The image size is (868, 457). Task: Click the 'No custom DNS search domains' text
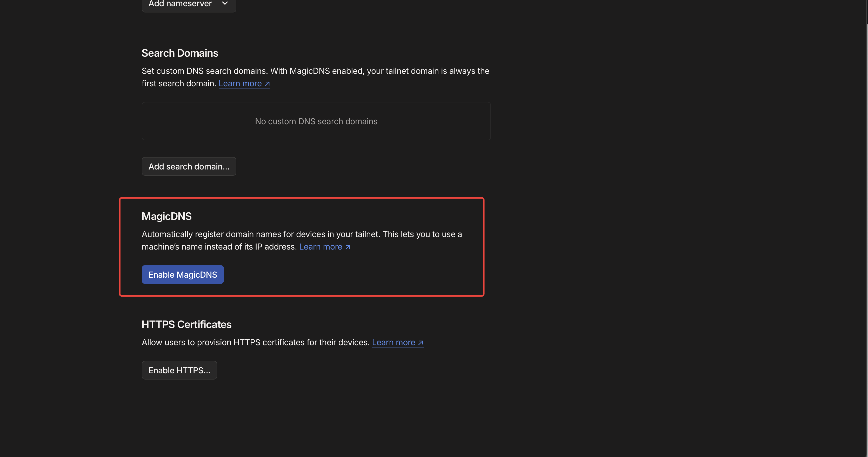[x=316, y=121]
